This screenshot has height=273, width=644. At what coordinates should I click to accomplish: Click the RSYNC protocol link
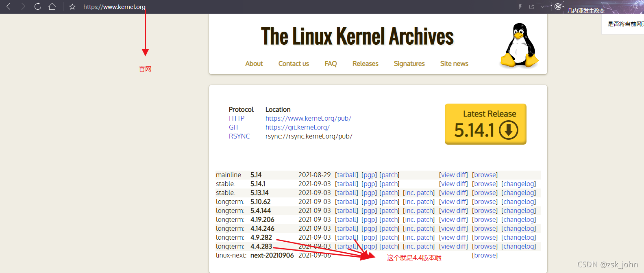coord(239,136)
